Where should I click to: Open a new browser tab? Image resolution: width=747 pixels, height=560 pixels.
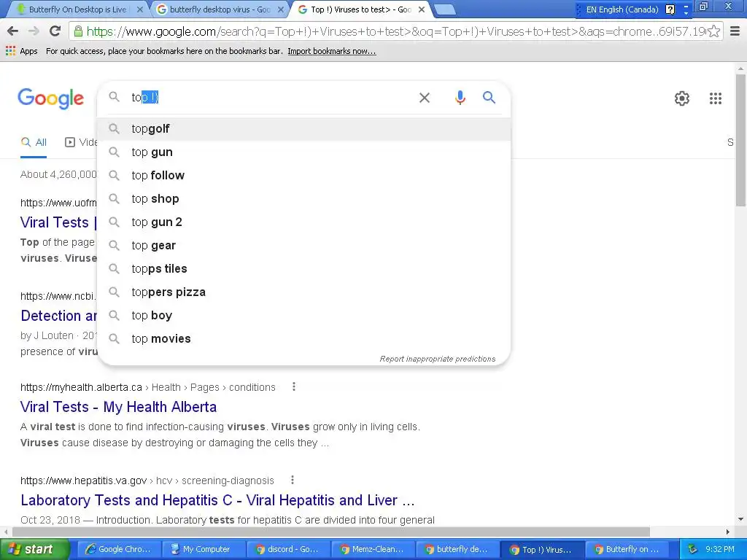point(446,9)
